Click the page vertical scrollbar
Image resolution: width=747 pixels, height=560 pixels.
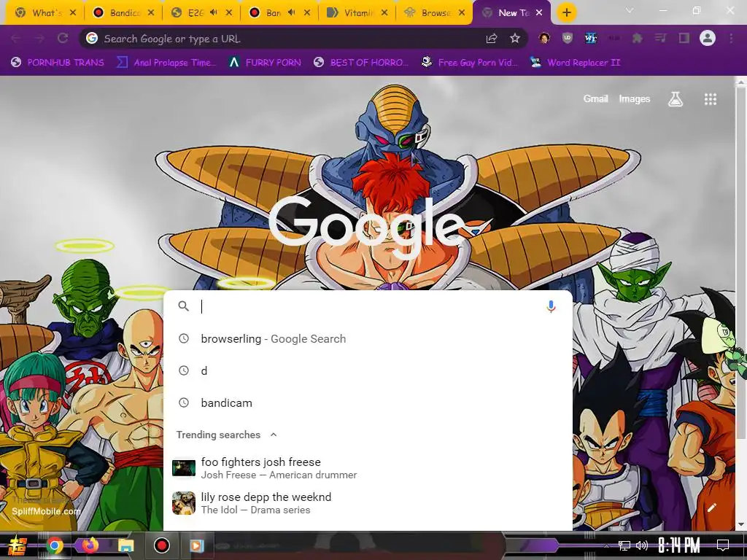[741, 262]
